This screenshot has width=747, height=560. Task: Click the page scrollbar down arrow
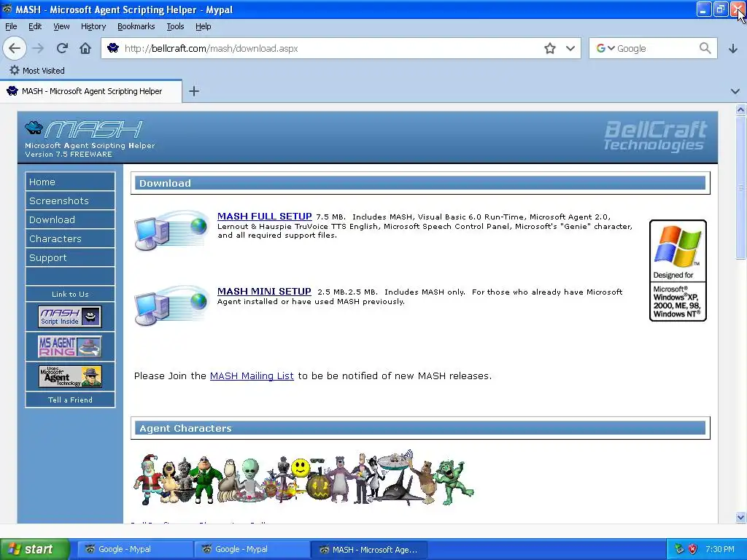(x=740, y=517)
